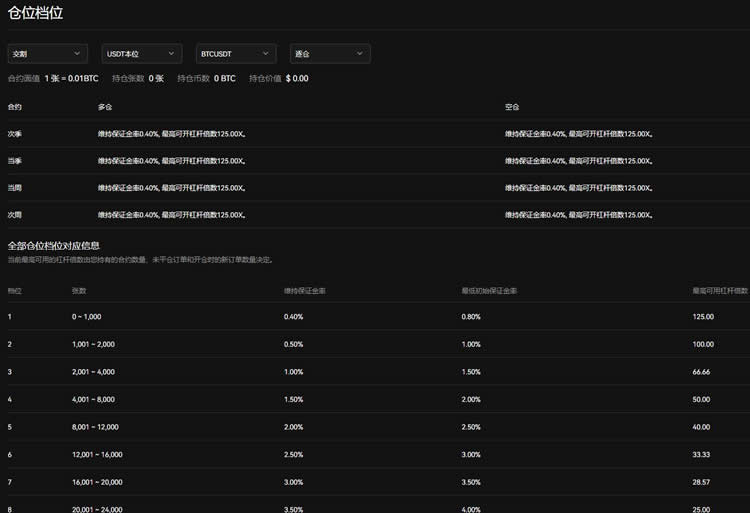Click the 多仓 column header
Image resolution: width=750 pixels, height=513 pixels.
(105, 106)
